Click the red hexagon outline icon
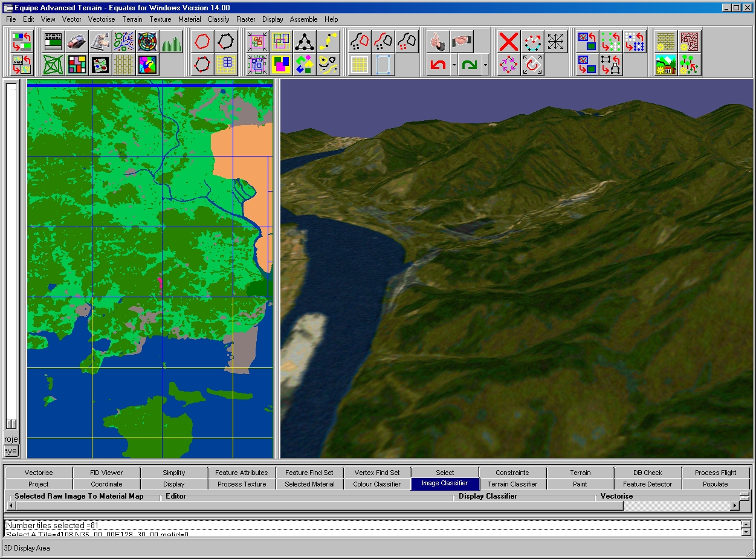This screenshot has width=756, height=559. point(203,42)
